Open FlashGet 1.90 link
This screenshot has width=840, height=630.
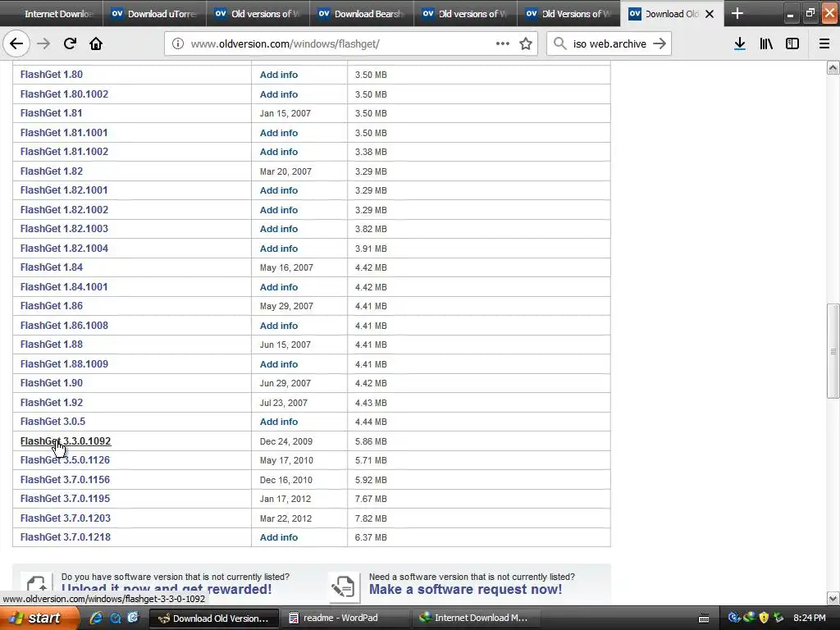pos(52,382)
